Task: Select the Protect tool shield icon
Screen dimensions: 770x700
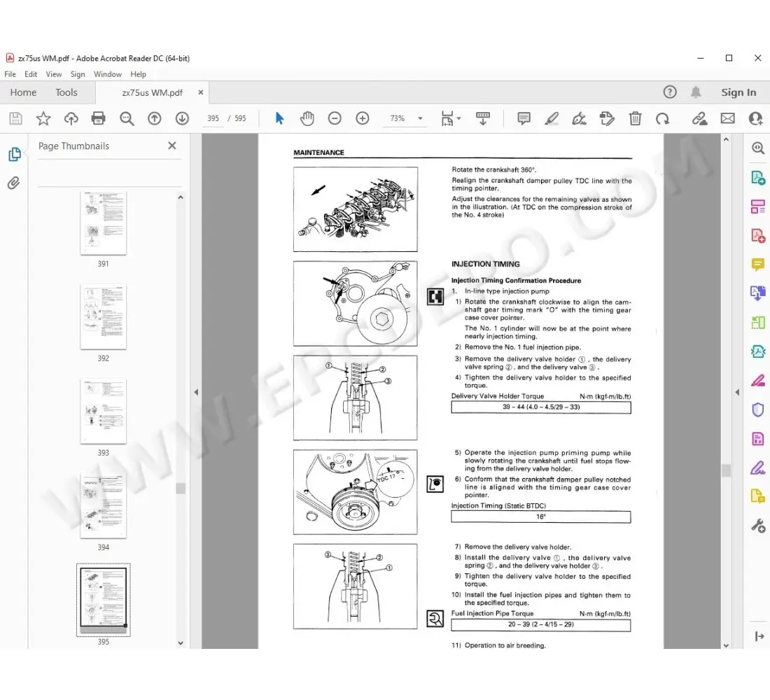Action: click(x=757, y=409)
